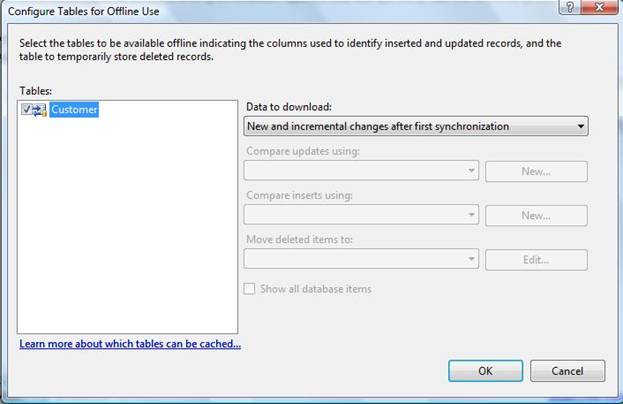The width and height of the screenshot is (623, 404).
Task: Click the Customer table sync icon
Action: tap(40, 110)
